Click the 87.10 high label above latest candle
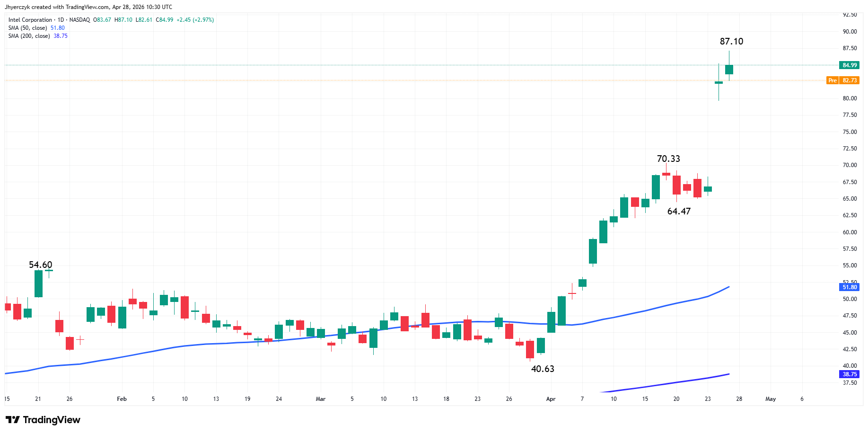This screenshot has width=868, height=434. 731,42
